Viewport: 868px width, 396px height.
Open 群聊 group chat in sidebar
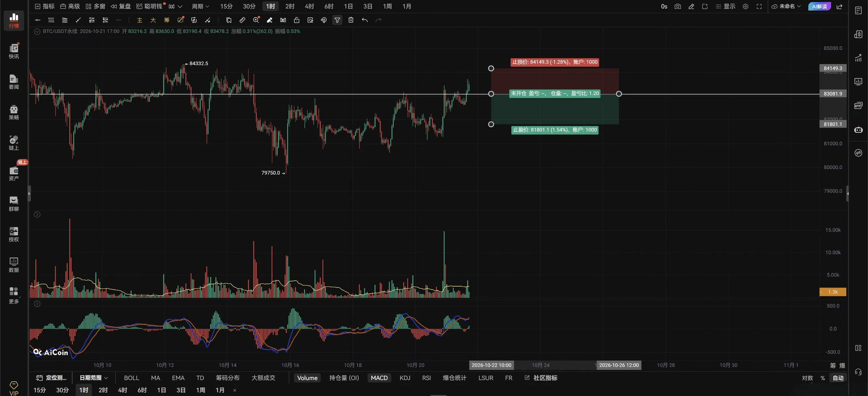pyautogui.click(x=14, y=204)
